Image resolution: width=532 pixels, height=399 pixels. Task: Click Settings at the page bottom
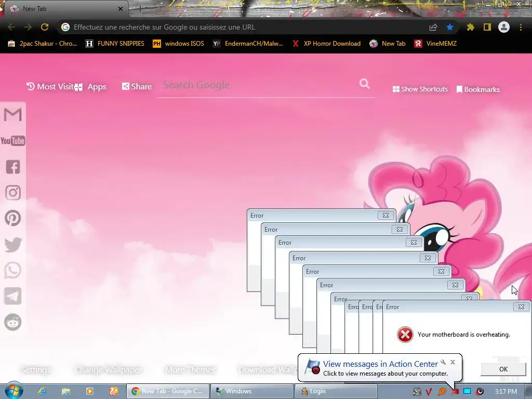click(36, 370)
